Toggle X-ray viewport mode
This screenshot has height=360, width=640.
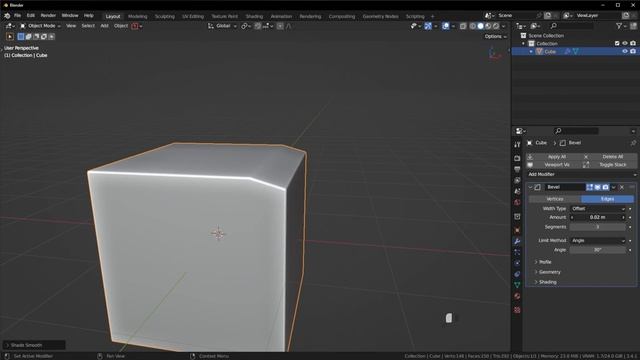[463, 26]
